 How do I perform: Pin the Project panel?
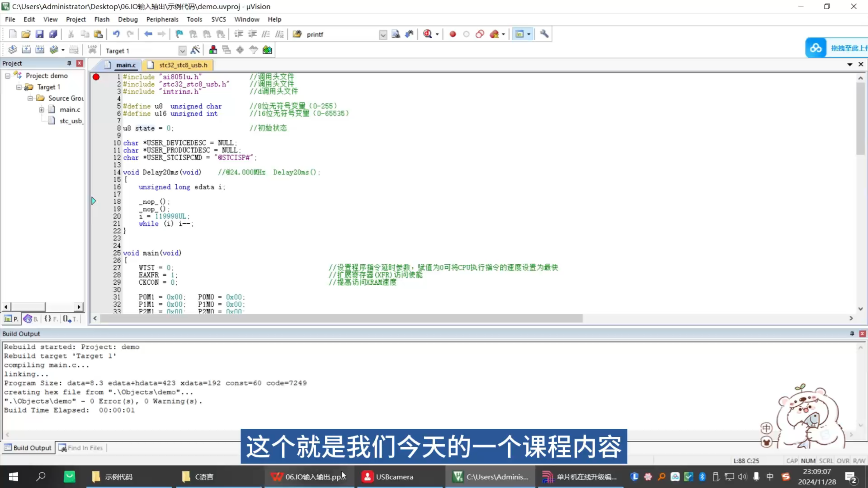(69, 63)
